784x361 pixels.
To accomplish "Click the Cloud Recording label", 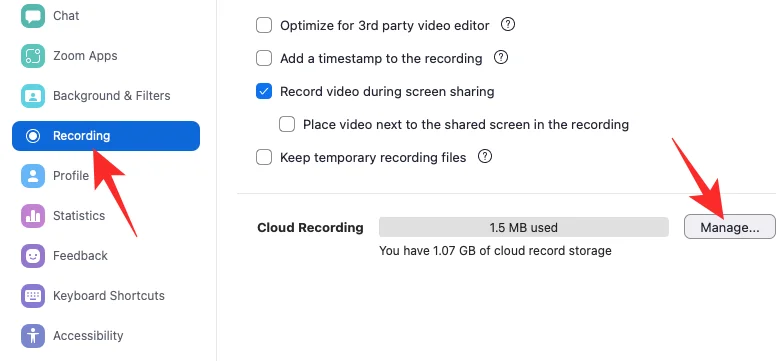I will coord(310,228).
